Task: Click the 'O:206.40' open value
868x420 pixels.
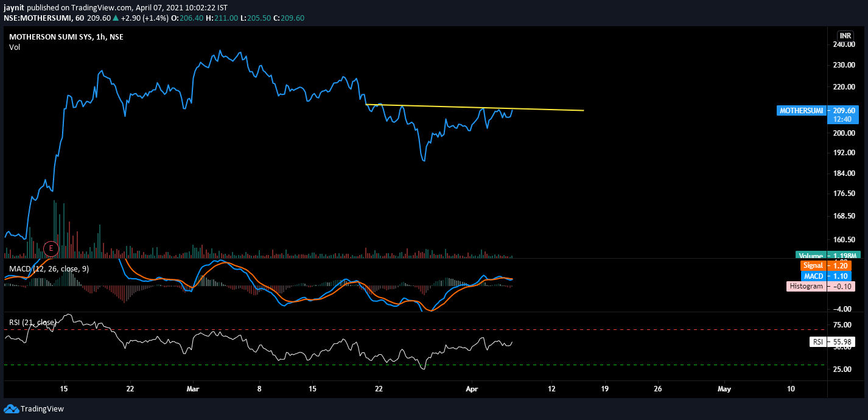Action: coord(186,18)
